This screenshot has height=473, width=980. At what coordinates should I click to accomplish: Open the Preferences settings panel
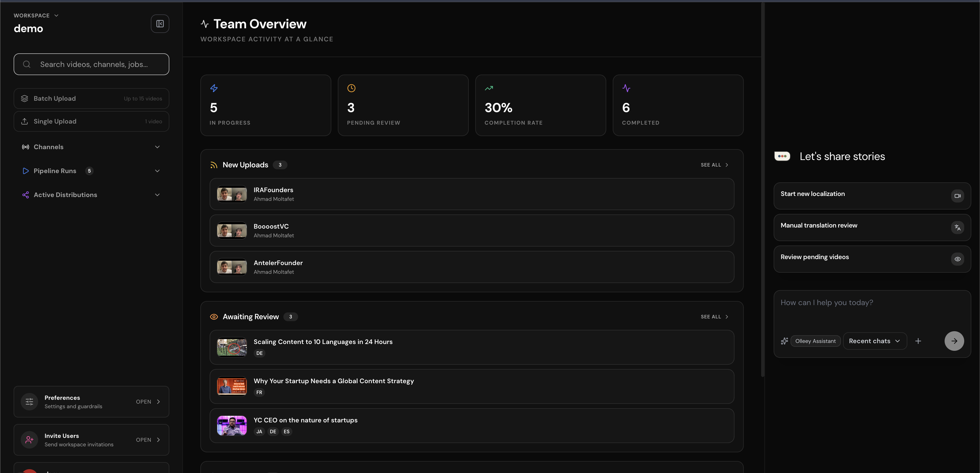pos(91,401)
